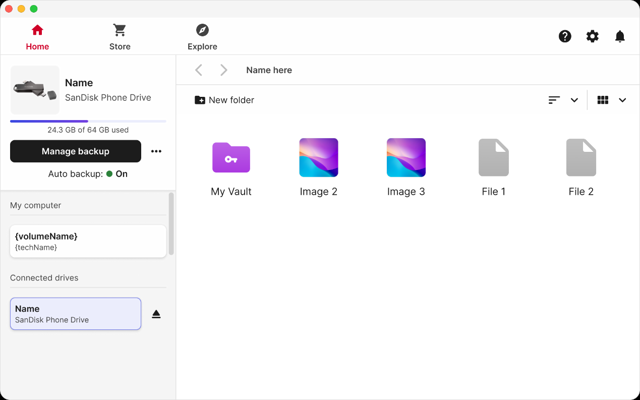Screen dimensions: 640x400
Task: Maximize the window with green button
Action: point(34,9)
